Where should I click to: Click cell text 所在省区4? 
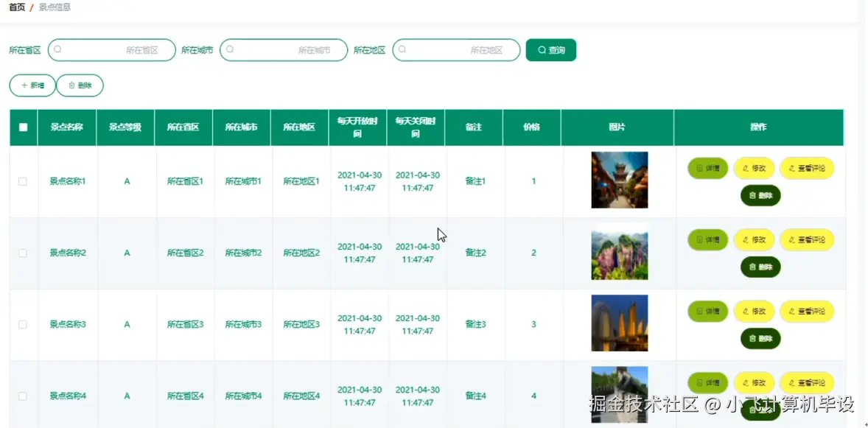point(186,396)
